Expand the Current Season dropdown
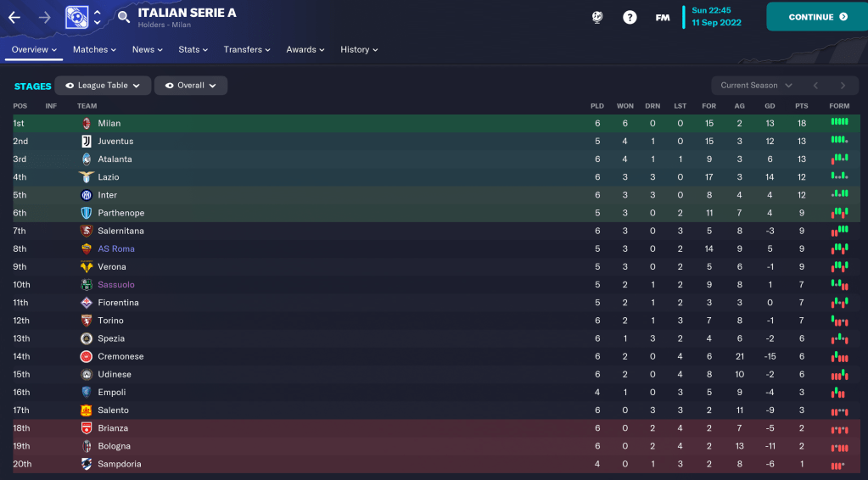 coord(755,86)
